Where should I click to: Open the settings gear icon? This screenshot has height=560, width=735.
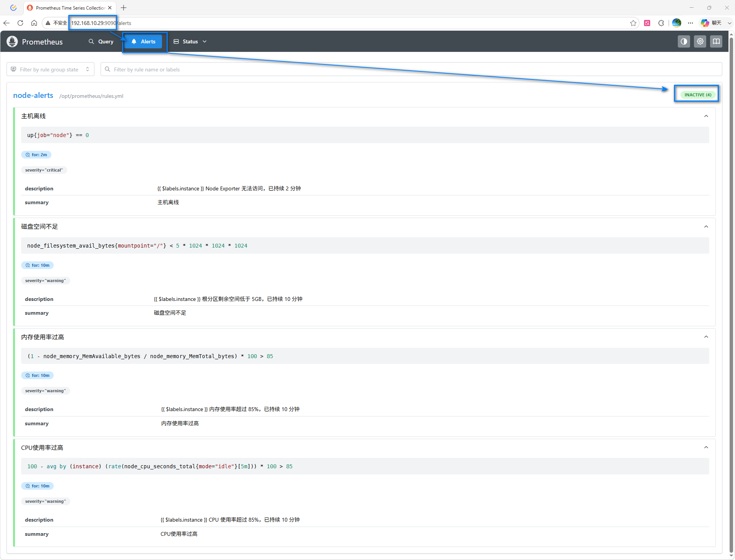click(x=700, y=41)
